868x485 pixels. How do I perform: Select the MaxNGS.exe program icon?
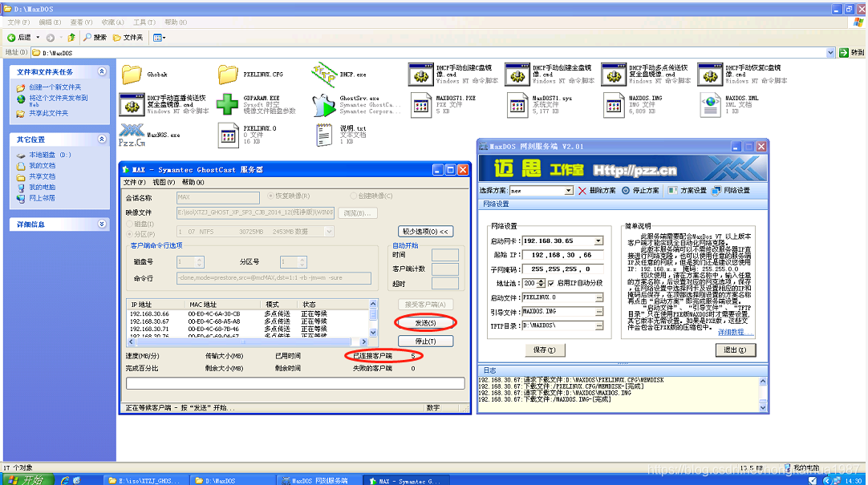click(132, 135)
